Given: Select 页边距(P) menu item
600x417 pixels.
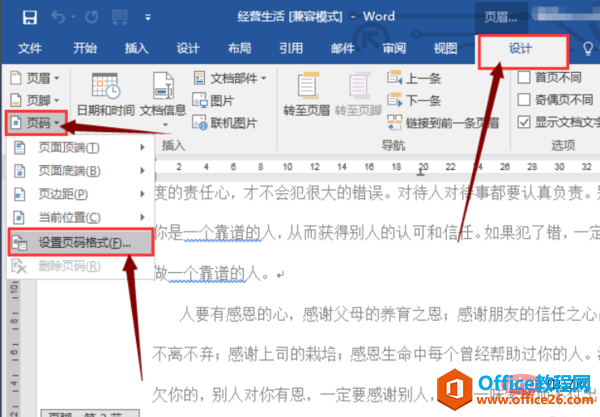Looking at the screenshot, I should pos(80,194).
